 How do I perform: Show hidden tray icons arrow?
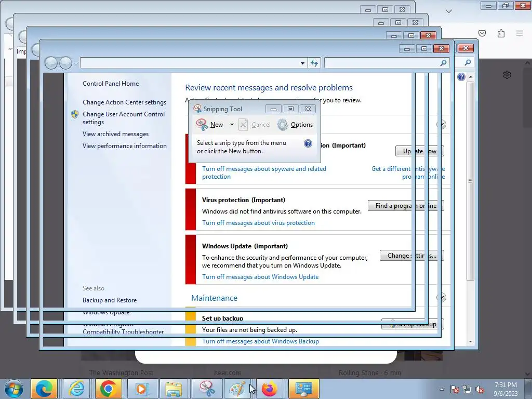[x=442, y=389]
